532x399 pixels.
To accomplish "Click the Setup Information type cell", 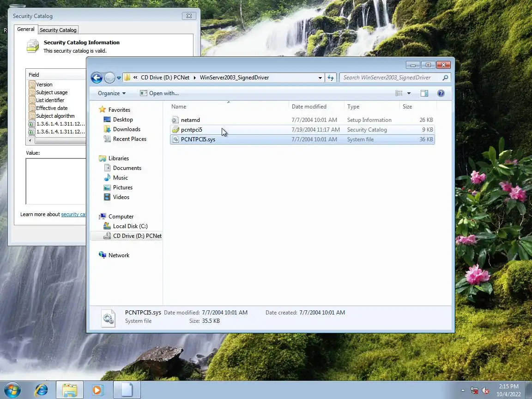I will tap(369, 120).
